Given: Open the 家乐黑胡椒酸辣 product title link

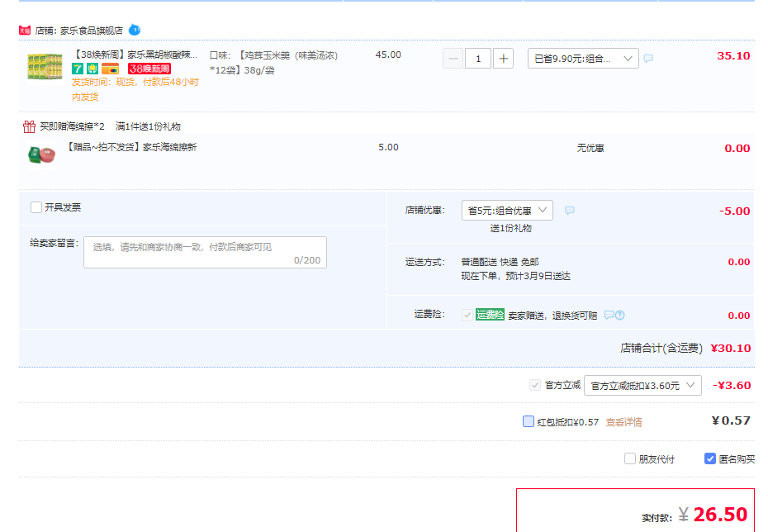Looking at the screenshot, I should pos(135,55).
